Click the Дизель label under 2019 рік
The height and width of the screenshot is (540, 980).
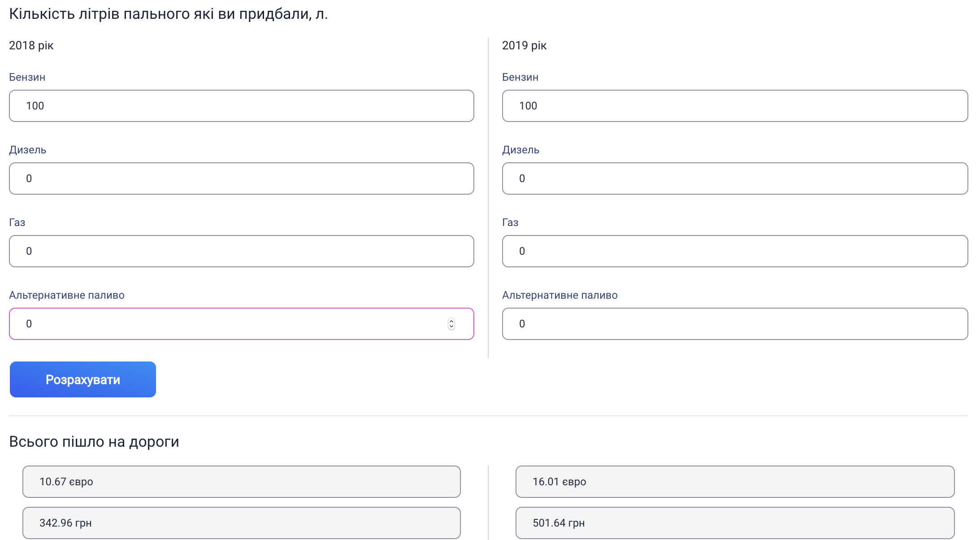[520, 150]
